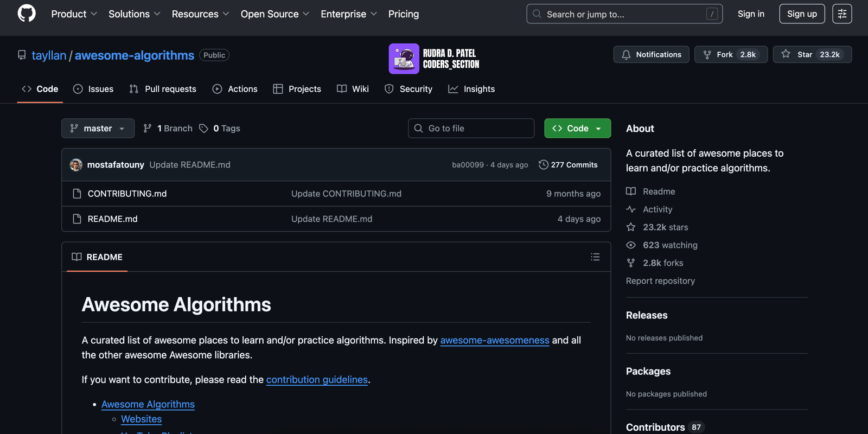Open the contribution guidelines link
The height and width of the screenshot is (434, 868).
(x=317, y=380)
